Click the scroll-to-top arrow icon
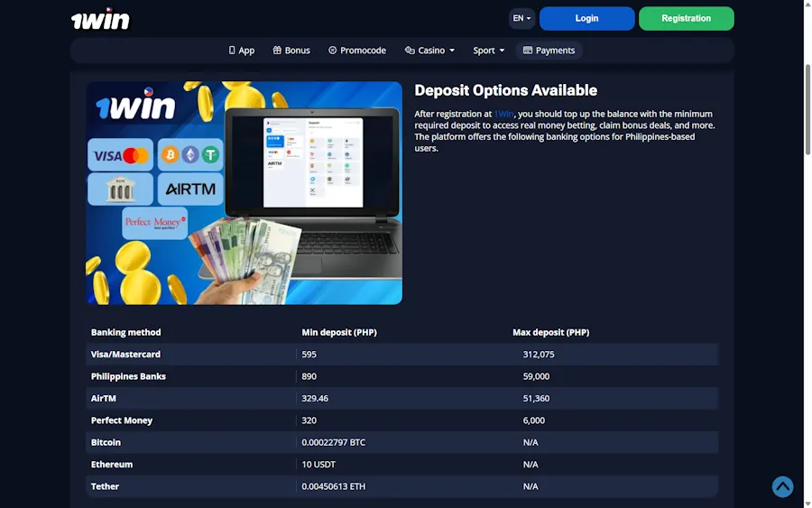Image resolution: width=812 pixels, height=508 pixels. pyautogui.click(x=782, y=486)
